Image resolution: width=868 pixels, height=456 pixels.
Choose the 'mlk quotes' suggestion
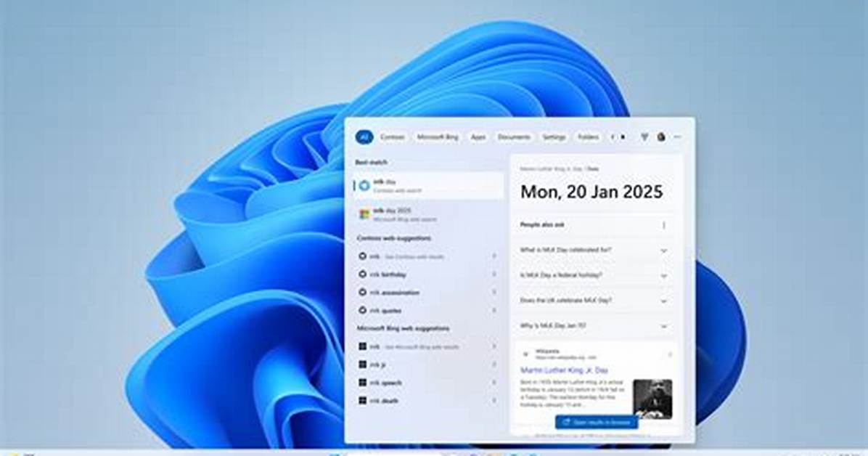tap(427, 310)
